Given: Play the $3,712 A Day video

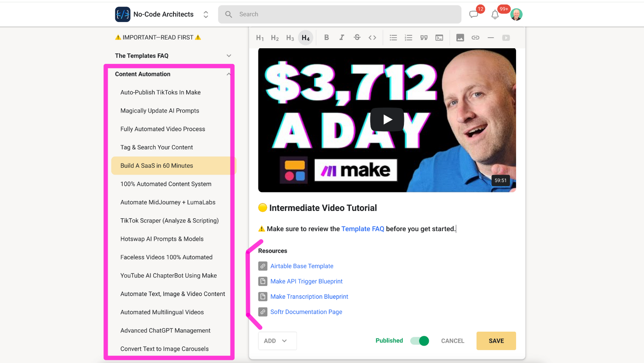Looking at the screenshot, I should 387,120.
